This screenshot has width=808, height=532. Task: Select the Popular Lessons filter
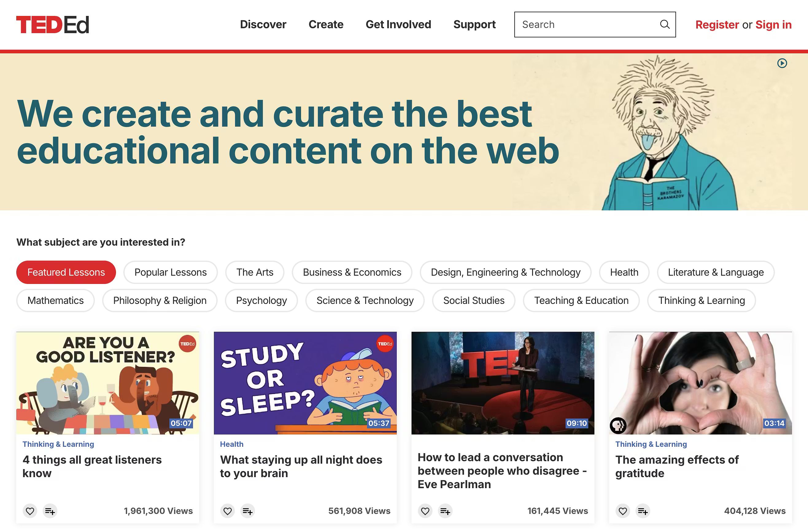170,272
